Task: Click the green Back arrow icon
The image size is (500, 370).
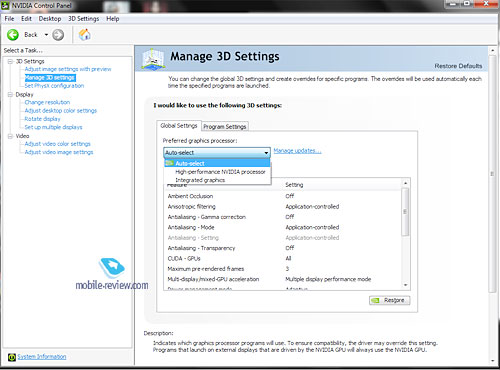Action: click(x=13, y=35)
